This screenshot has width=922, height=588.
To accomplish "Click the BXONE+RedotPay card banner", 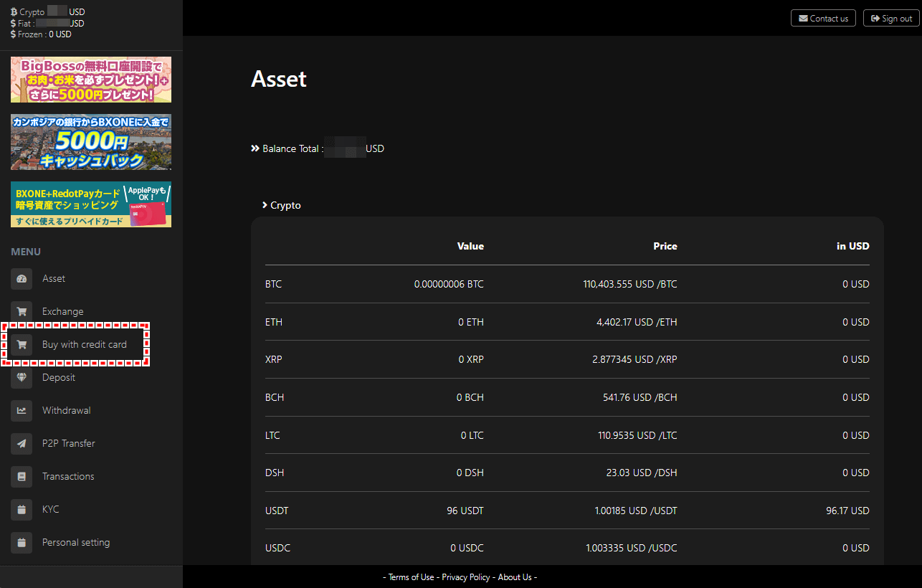I will (x=91, y=204).
